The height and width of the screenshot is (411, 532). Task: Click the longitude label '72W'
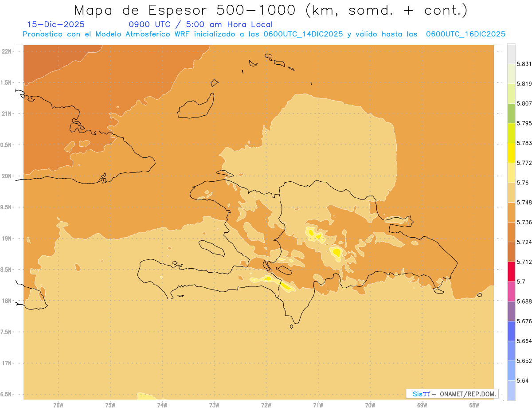[266, 405]
